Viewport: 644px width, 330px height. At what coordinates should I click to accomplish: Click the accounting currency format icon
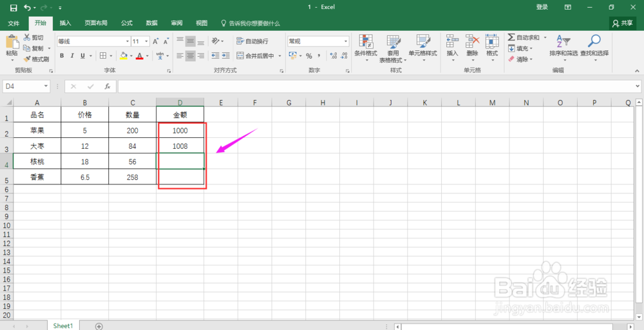(x=293, y=56)
